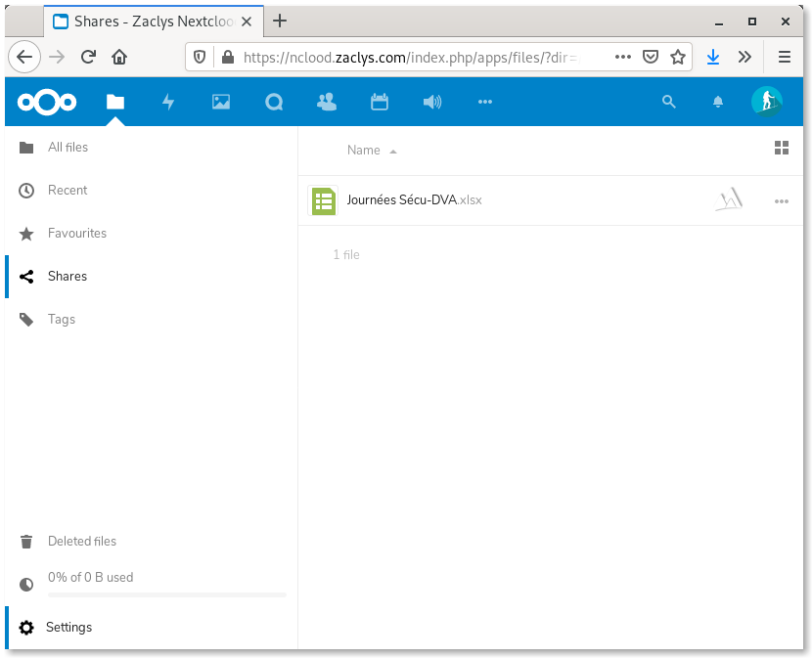Open the Talk chat app icon
The height and width of the screenshot is (658, 812).
coord(274,102)
